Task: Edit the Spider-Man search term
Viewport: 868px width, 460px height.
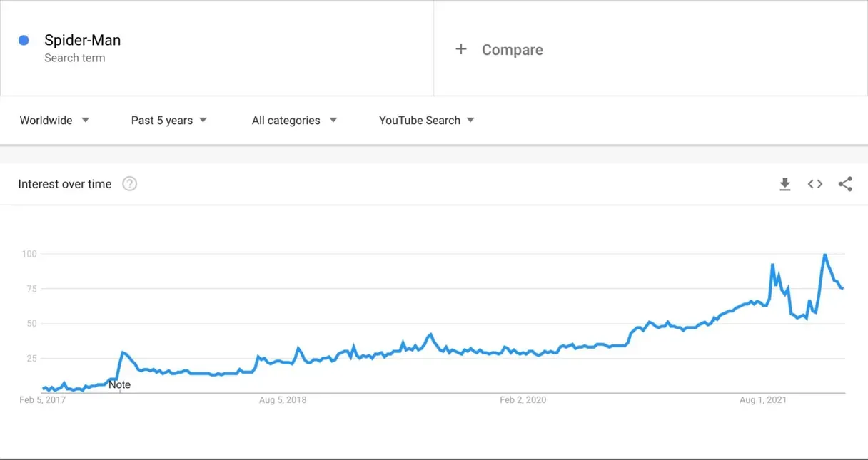Action: click(82, 41)
